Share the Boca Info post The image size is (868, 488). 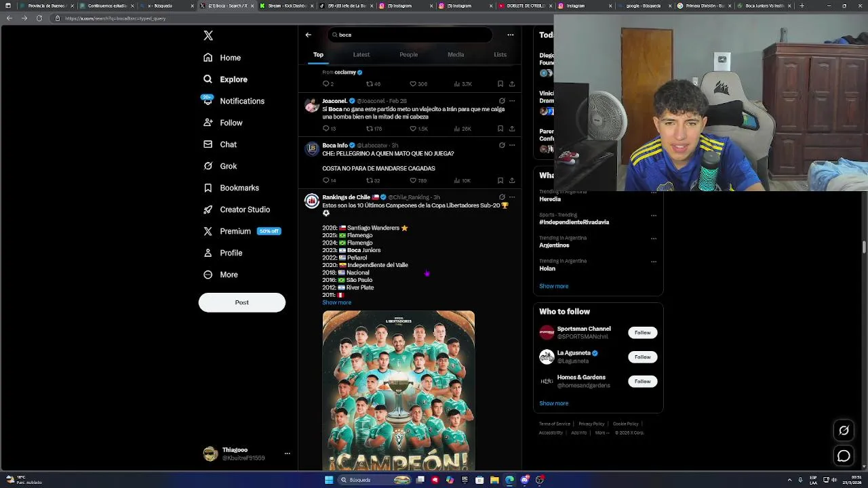pyautogui.click(x=512, y=180)
